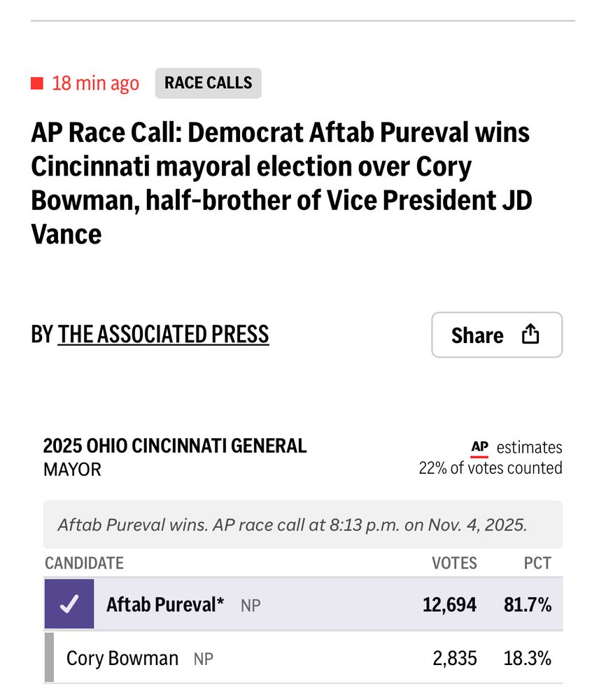Screen dimensions: 606x700
Task: Click the red live indicator square
Action: click(x=36, y=83)
